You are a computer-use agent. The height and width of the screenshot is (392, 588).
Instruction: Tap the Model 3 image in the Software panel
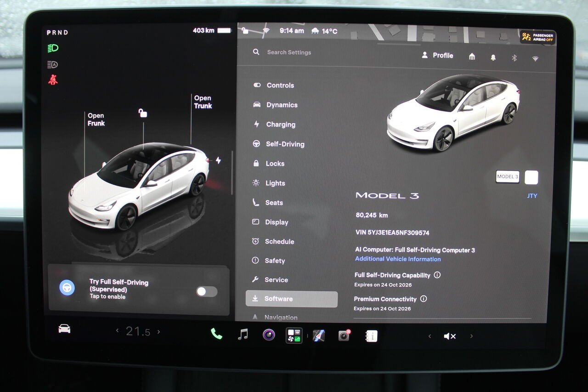coord(453,113)
